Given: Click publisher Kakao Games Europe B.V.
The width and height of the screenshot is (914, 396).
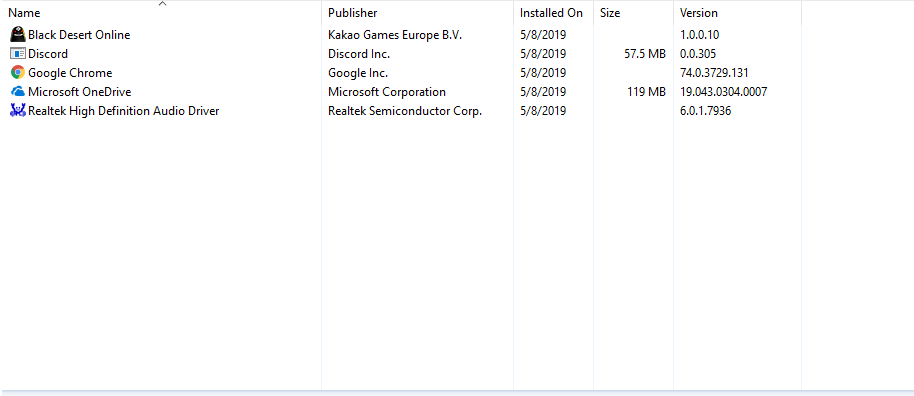Looking at the screenshot, I should click(395, 35).
